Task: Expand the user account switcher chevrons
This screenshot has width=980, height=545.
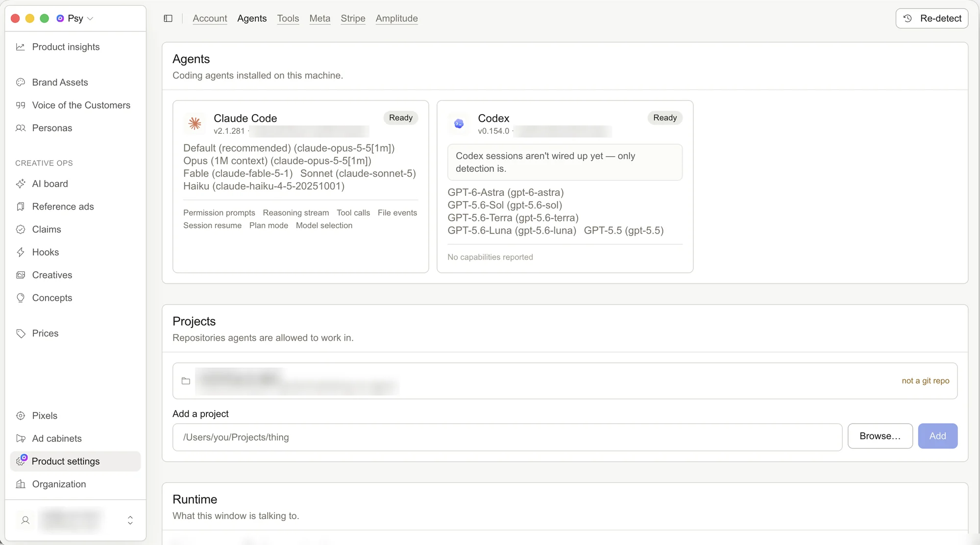Action: tap(130, 520)
